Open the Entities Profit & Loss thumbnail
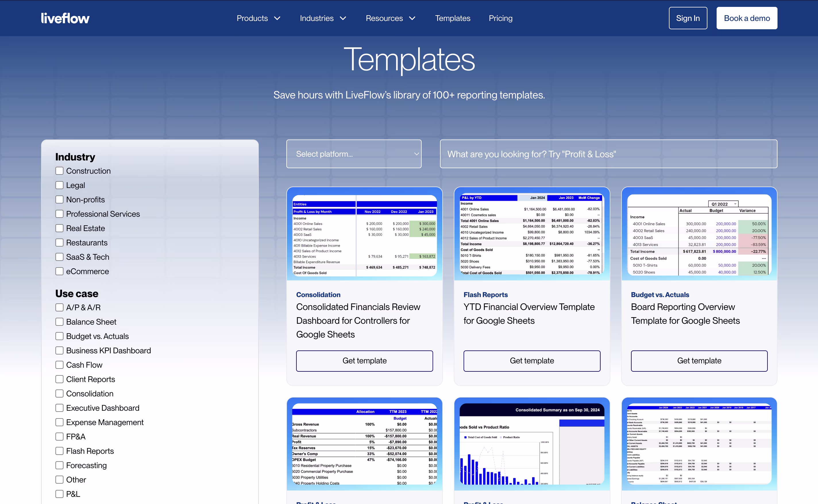This screenshot has height=504, width=818. pyautogui.click(x=364, y=234)
